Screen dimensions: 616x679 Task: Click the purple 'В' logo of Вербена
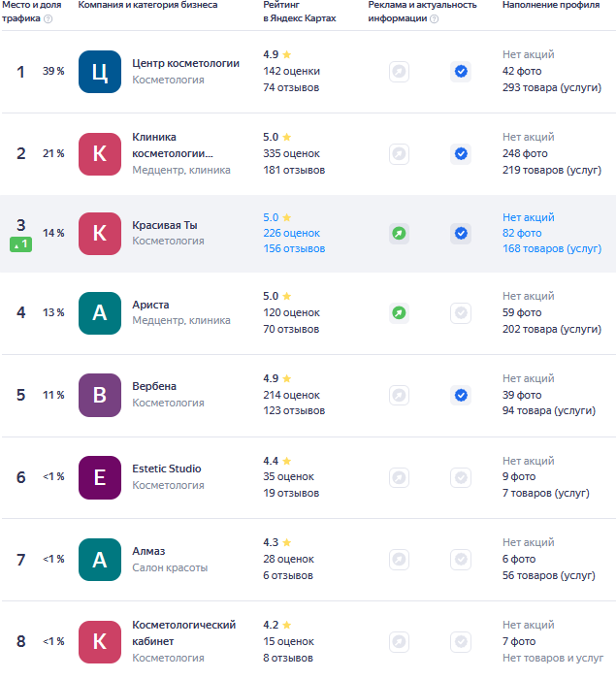pos(99,395)
